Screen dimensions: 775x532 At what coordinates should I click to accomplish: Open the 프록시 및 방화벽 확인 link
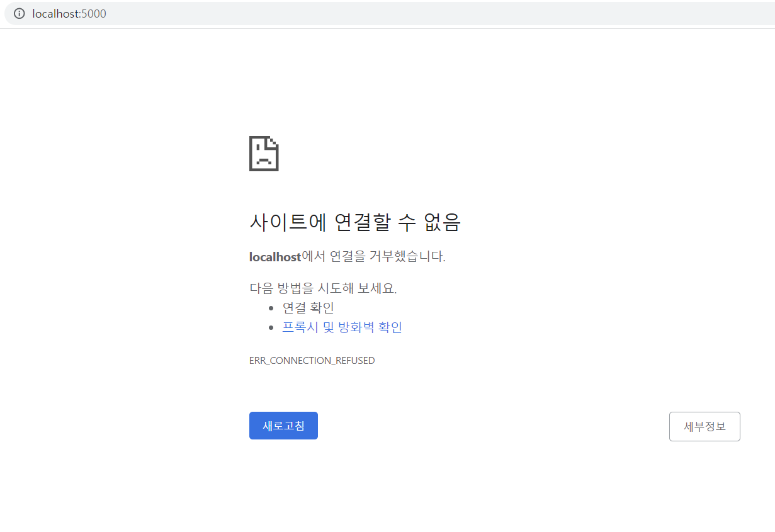click(x=342, y=327)
